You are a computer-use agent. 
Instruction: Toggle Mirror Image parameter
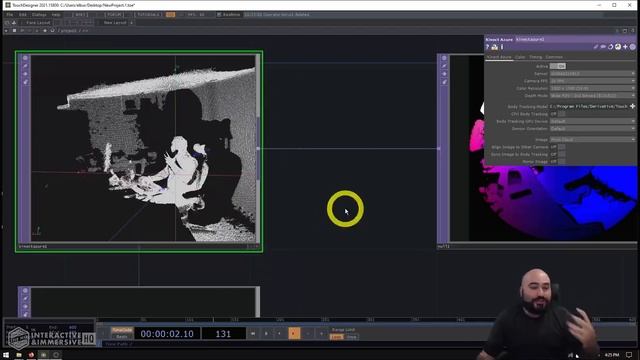(558, 162)
